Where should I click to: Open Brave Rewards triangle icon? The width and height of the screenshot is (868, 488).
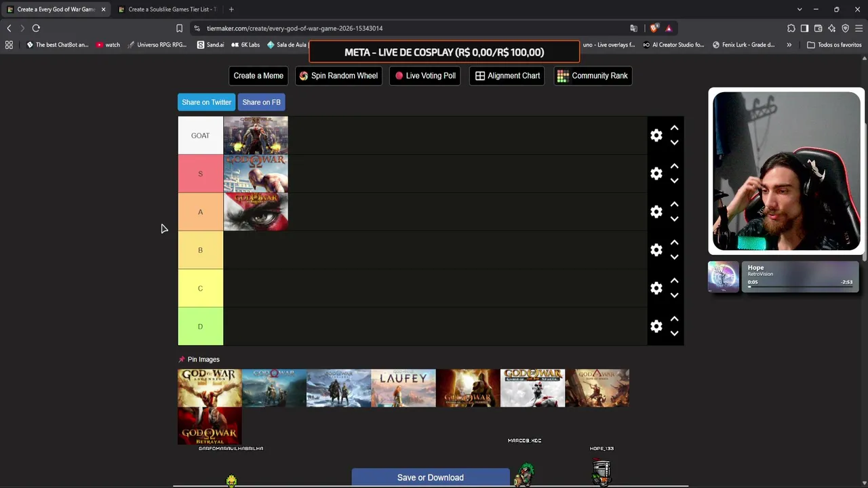tap(669, 28)
